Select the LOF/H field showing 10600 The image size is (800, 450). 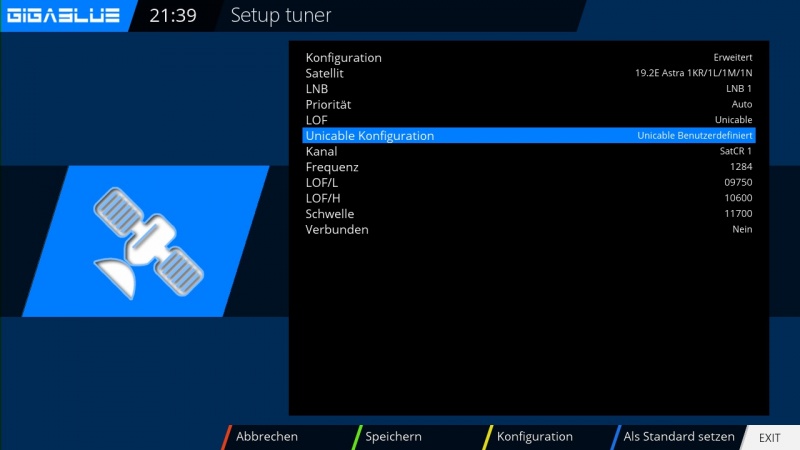tap(528, 198)
